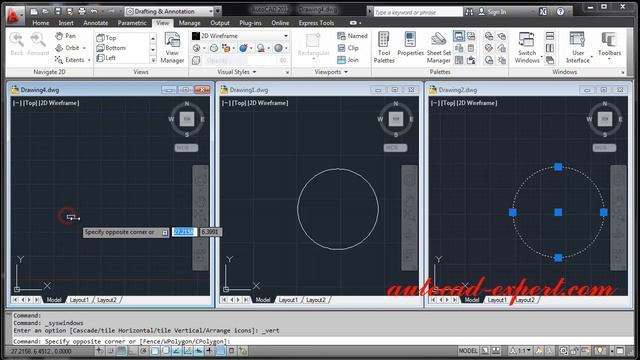
Task: Click the Join viewports icon
Action: (x=348, y=60)
